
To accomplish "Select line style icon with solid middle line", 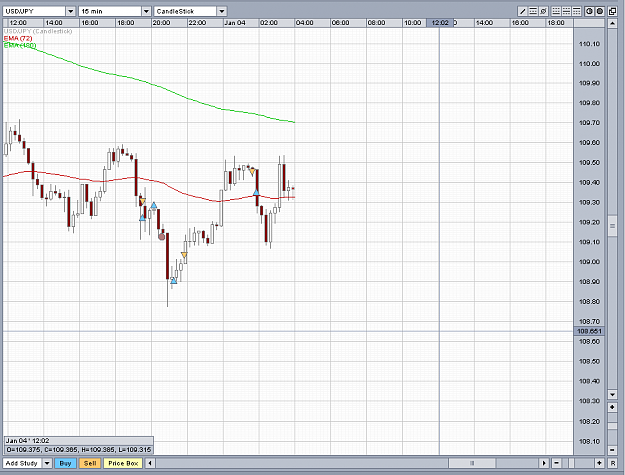I will pos(566,11).
